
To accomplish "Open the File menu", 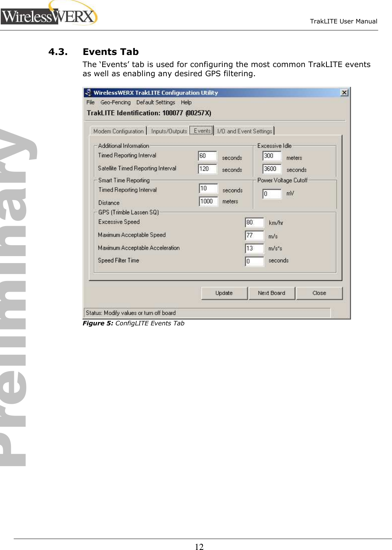I will coord(90,103).
